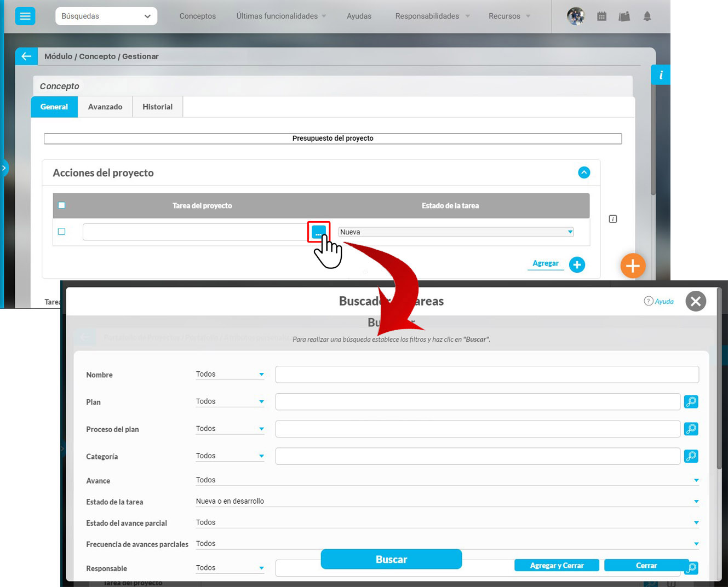Click the blue plus Agregar icon
Screen dimensions: 728x587
click(577, 265)
